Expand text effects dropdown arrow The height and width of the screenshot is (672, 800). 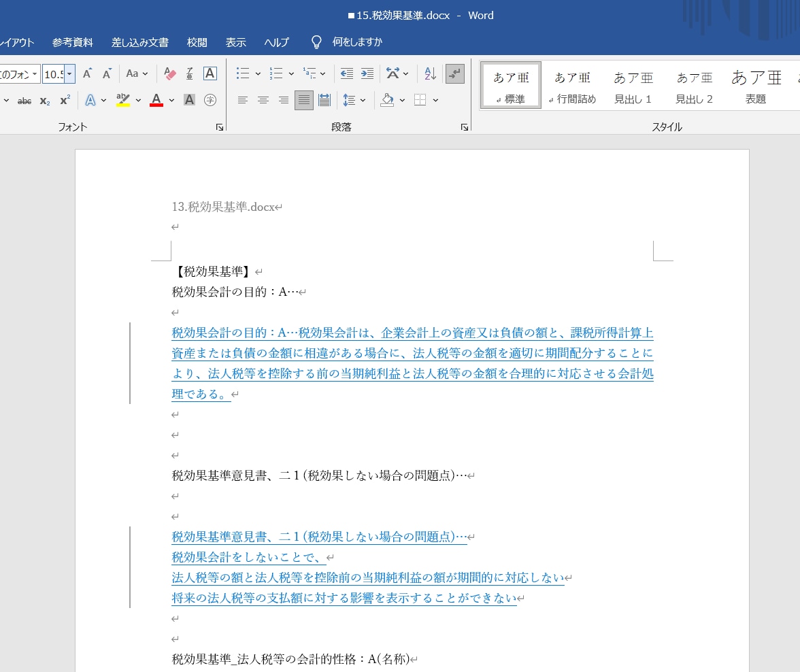(103, 101)
